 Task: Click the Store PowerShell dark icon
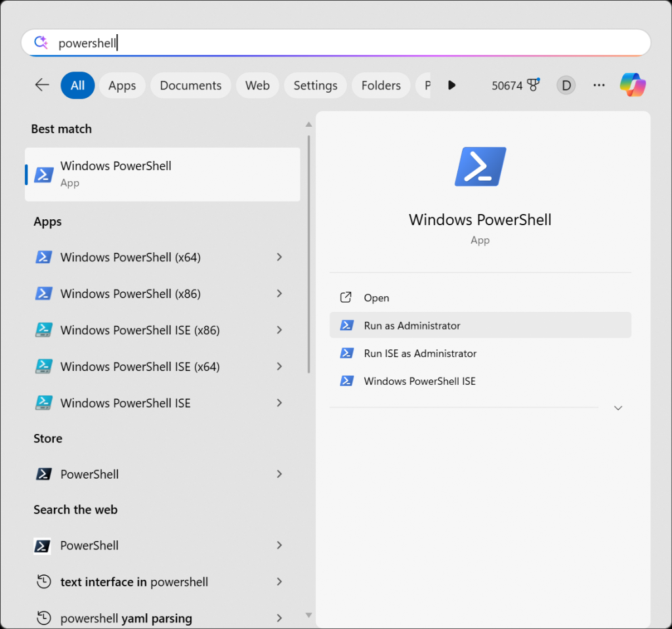point(44,474)
